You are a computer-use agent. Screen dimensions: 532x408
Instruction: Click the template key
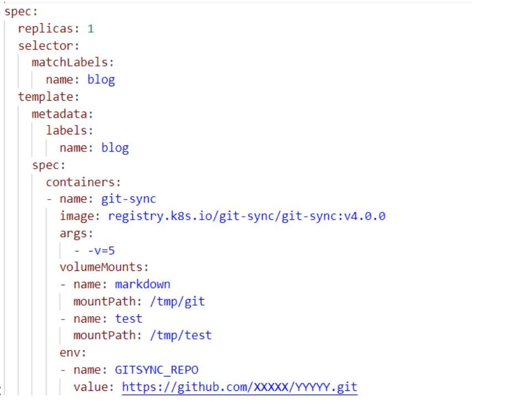tap(47, 97)
